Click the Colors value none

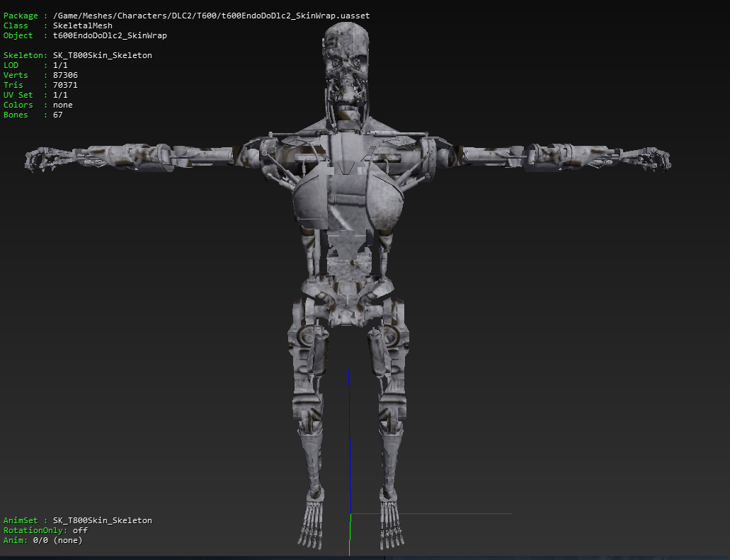pos(63,105)
